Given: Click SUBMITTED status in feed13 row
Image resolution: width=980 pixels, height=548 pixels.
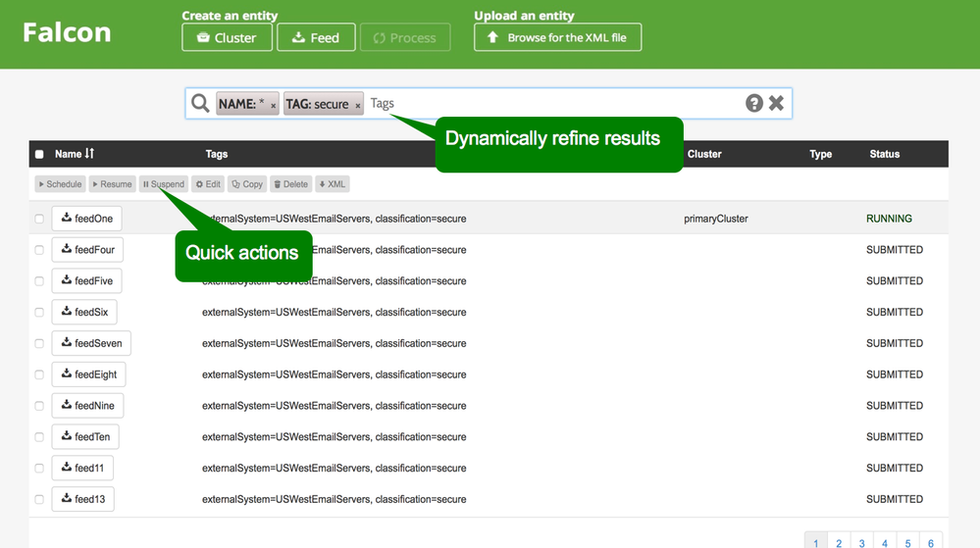Looking at the screenshot, I should (895, 499).
